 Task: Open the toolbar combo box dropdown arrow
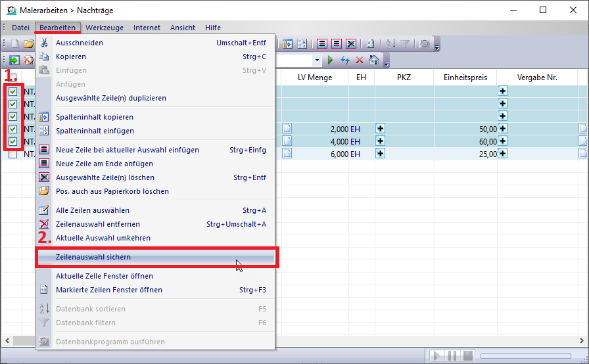[x=317, y=60]
